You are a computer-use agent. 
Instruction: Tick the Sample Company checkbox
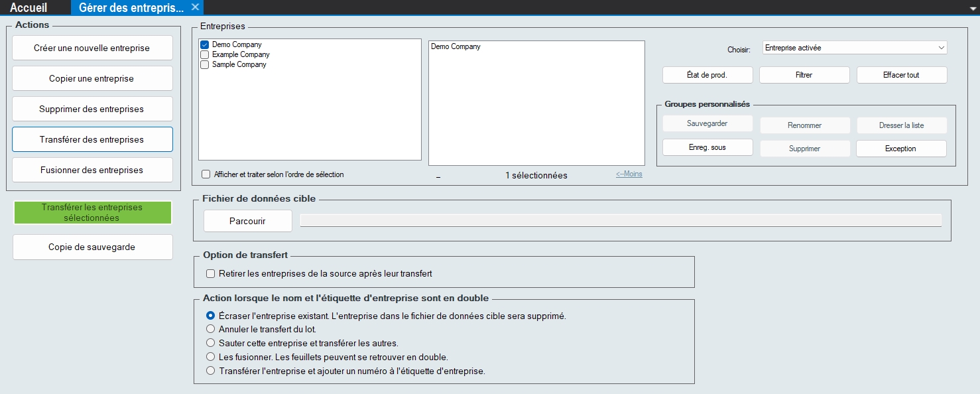click(x=205, y=65)
